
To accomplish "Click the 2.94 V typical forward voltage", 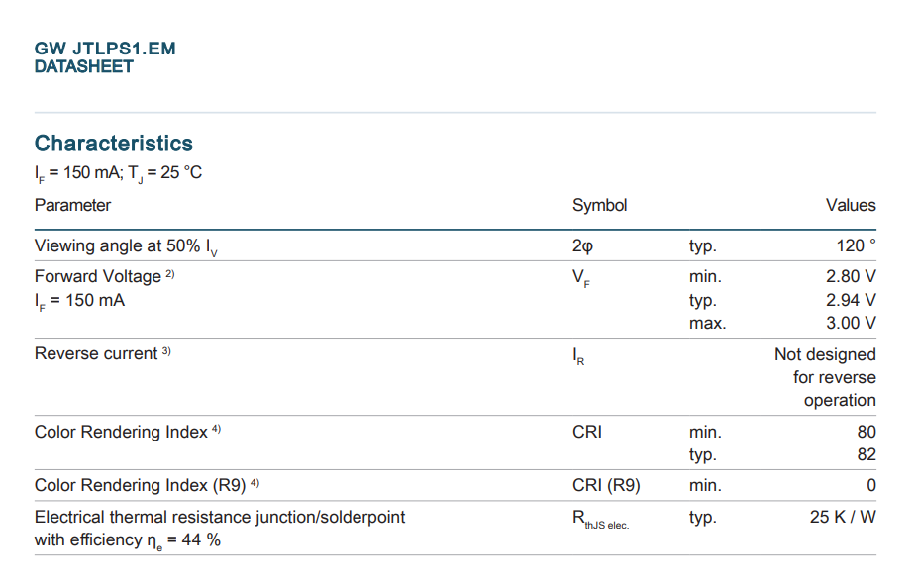I will coord(851,300).
